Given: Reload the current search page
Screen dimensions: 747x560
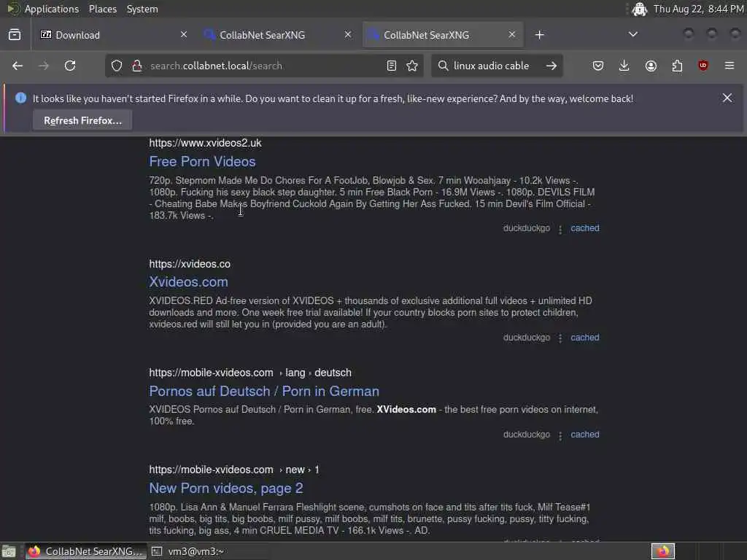Looking at the screenshot, I should [70, 66].
